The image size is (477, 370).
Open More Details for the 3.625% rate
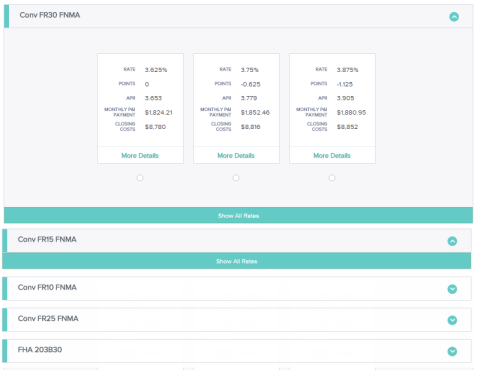click(x=140, y=156)
